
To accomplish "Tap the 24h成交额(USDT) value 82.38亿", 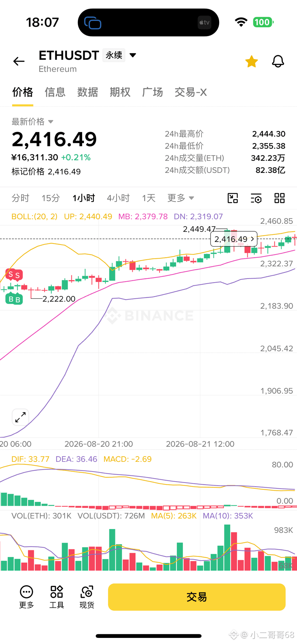I will (x=270, y=170).
